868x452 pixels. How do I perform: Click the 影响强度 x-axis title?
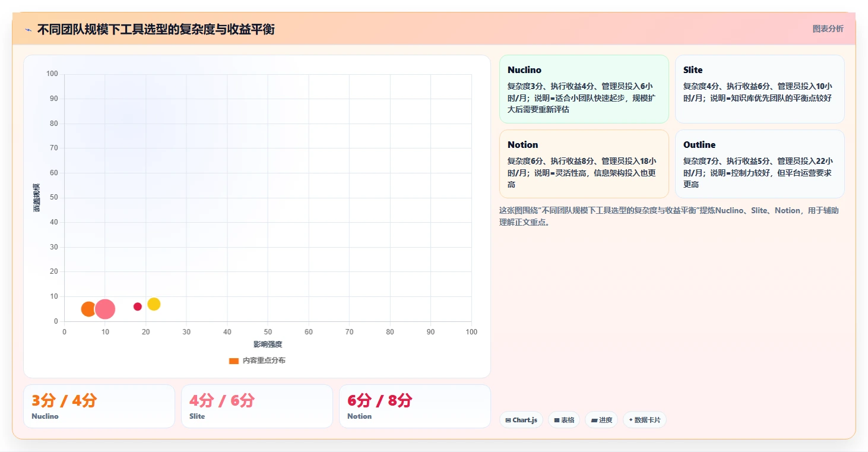coord(268,344)
